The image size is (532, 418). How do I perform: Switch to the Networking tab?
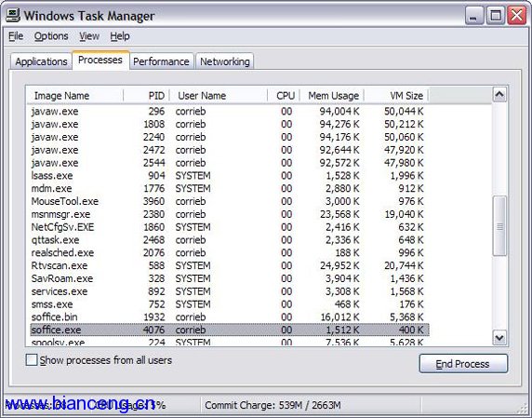pyautogui.click(x=224, y=61)
